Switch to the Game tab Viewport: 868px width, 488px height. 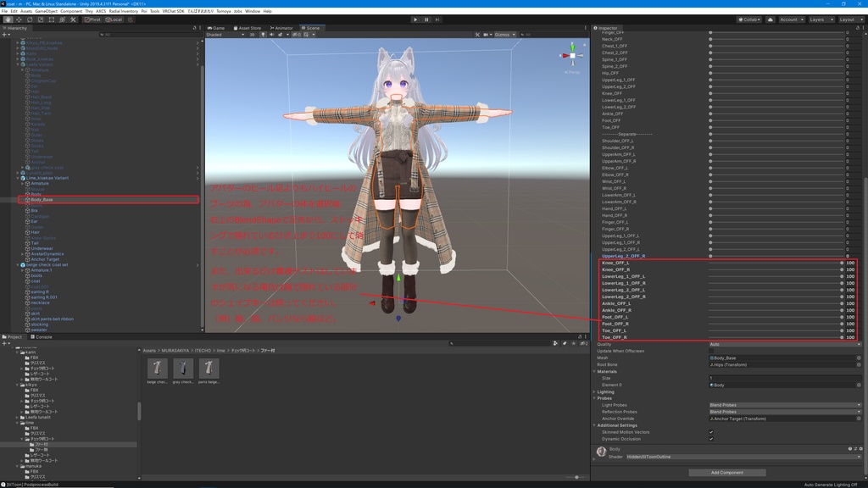216,28
